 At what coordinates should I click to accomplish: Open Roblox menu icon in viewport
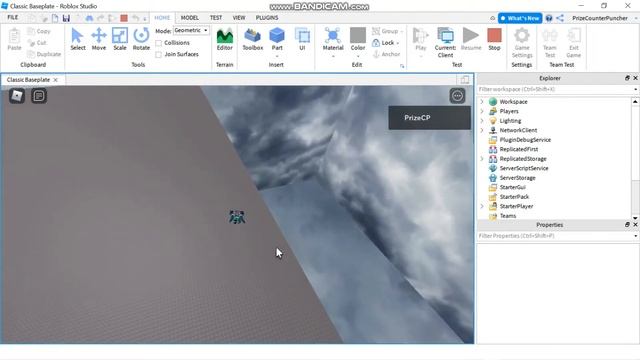[17, 96]
